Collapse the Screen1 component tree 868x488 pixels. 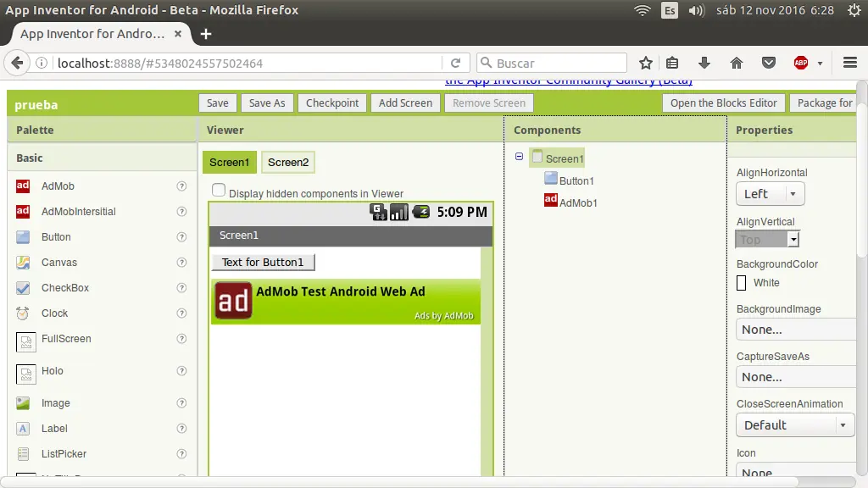tap(520, 157)
